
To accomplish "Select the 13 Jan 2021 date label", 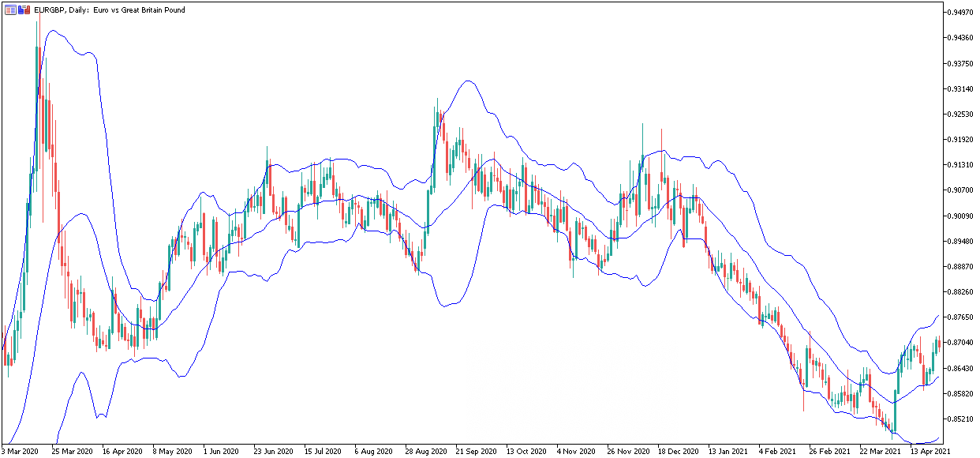I will click(726, 452).
